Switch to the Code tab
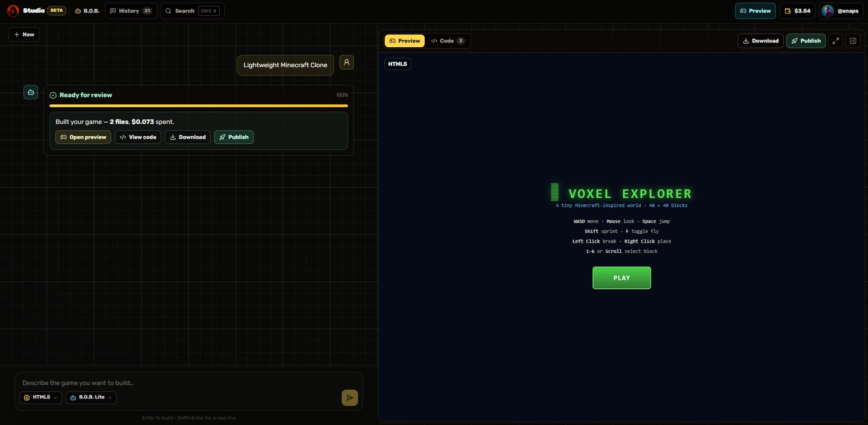This screenshot has width=868, height=425. 448,41
